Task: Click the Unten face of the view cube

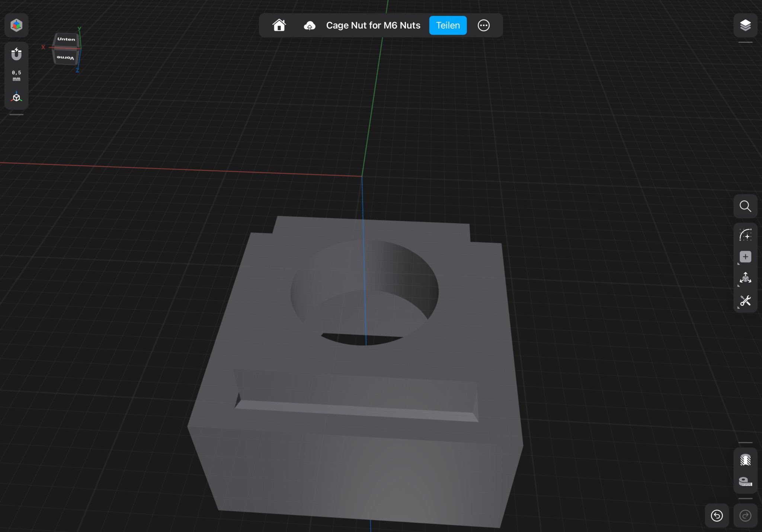Action: (66, 39)
